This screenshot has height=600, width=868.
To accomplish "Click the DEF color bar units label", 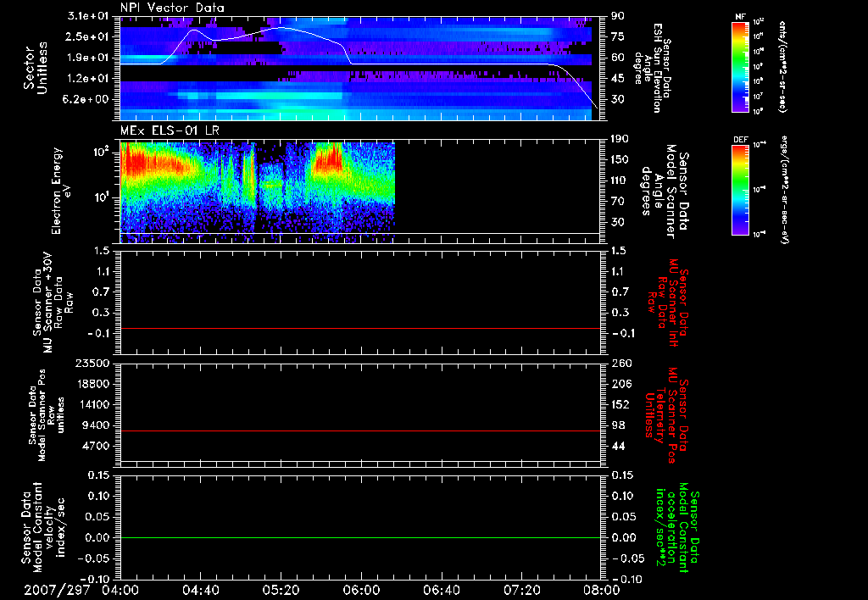I will (784, 190).
